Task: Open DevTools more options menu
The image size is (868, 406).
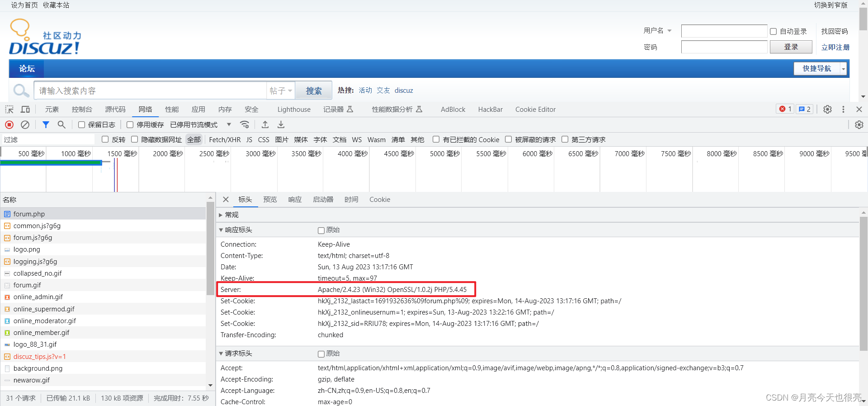Action: 843,110
